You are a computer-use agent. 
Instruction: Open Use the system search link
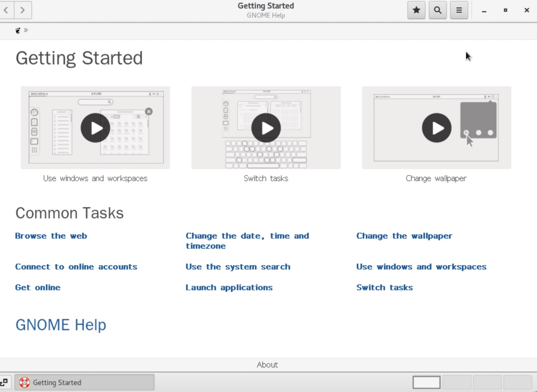point(238,267)
